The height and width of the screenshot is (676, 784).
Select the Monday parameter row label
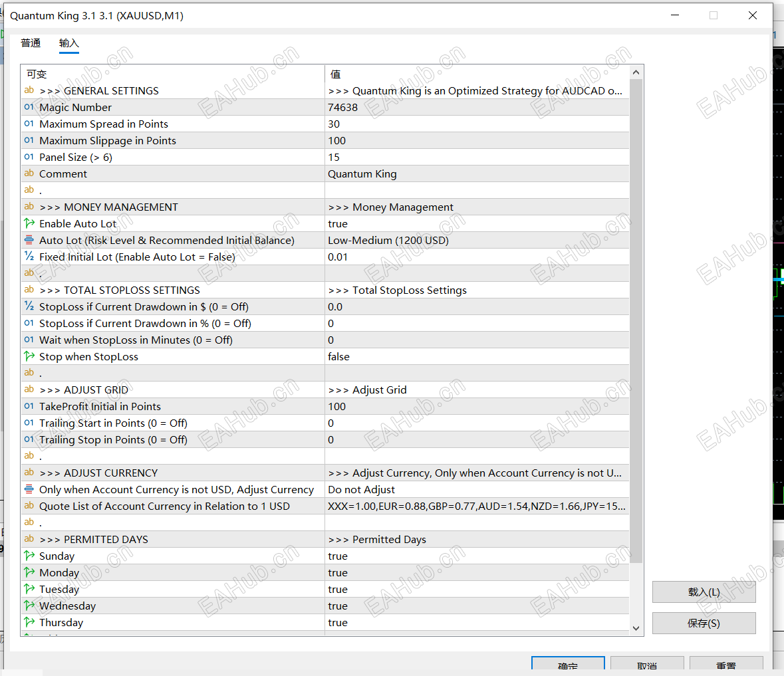pos(59,572)
